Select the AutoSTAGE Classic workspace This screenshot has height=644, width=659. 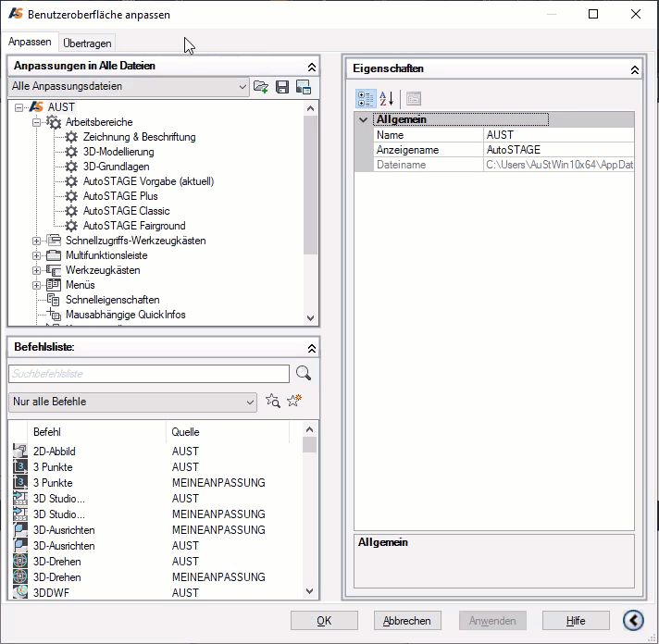pyautogui.click(x=126, y=210)
